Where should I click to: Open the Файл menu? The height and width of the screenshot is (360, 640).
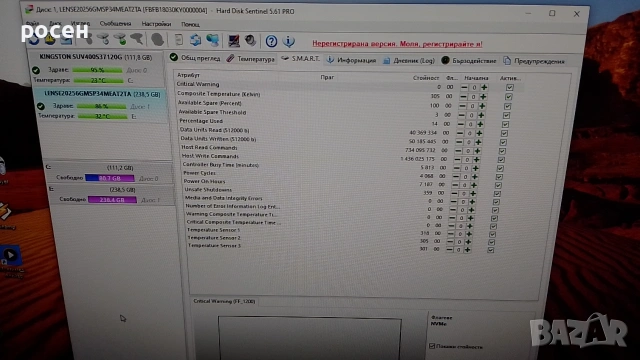point(33,23)
